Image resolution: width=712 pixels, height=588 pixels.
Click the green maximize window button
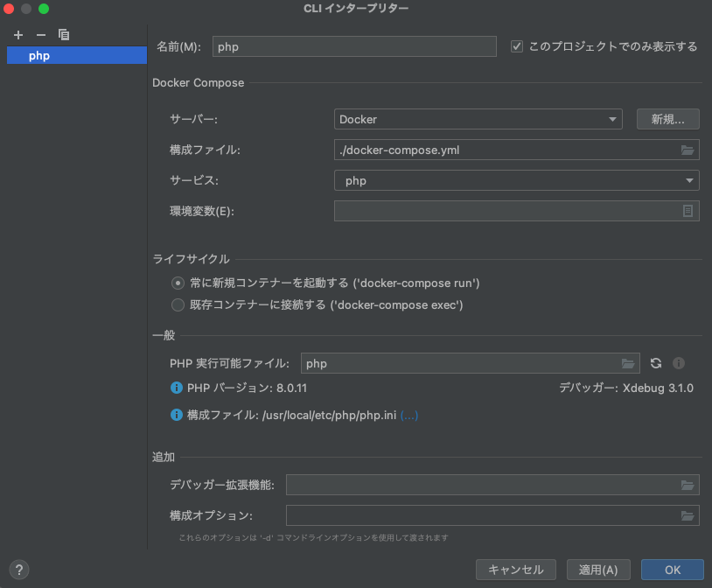[x=44, y=9]
